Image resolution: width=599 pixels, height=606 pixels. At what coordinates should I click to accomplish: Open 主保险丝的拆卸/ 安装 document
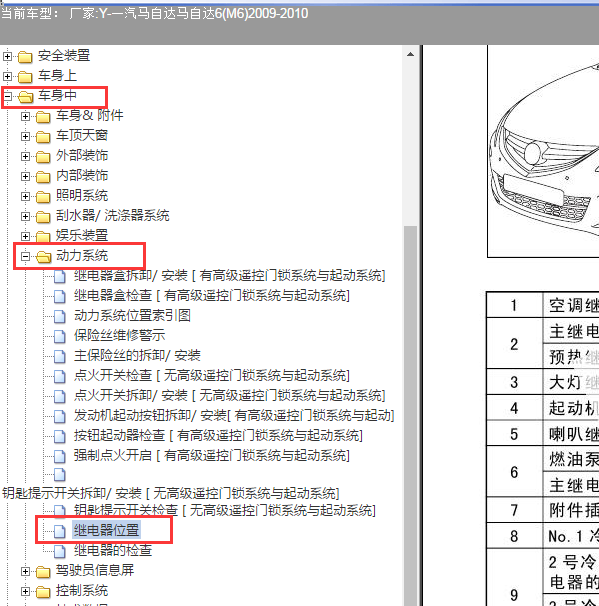point(137,355)
